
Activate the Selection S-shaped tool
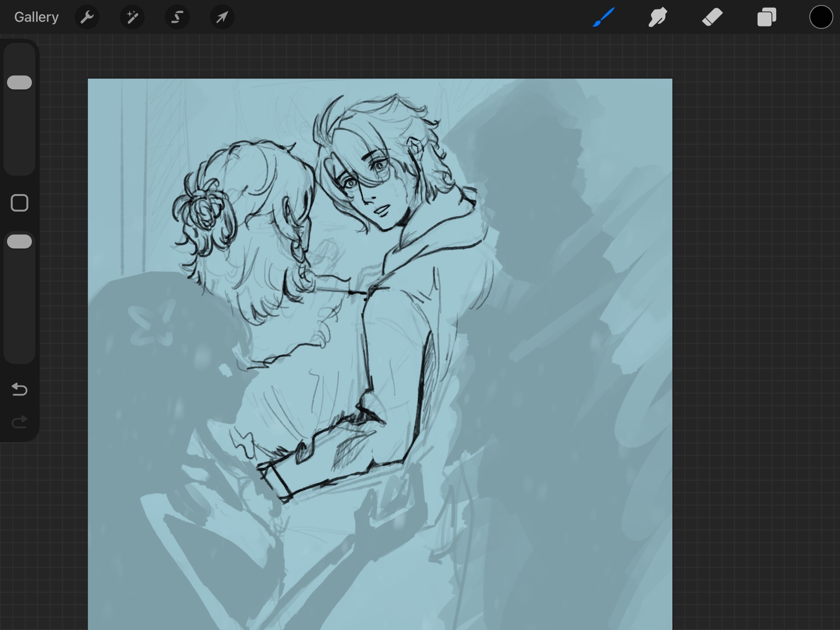tap(177, 17)
